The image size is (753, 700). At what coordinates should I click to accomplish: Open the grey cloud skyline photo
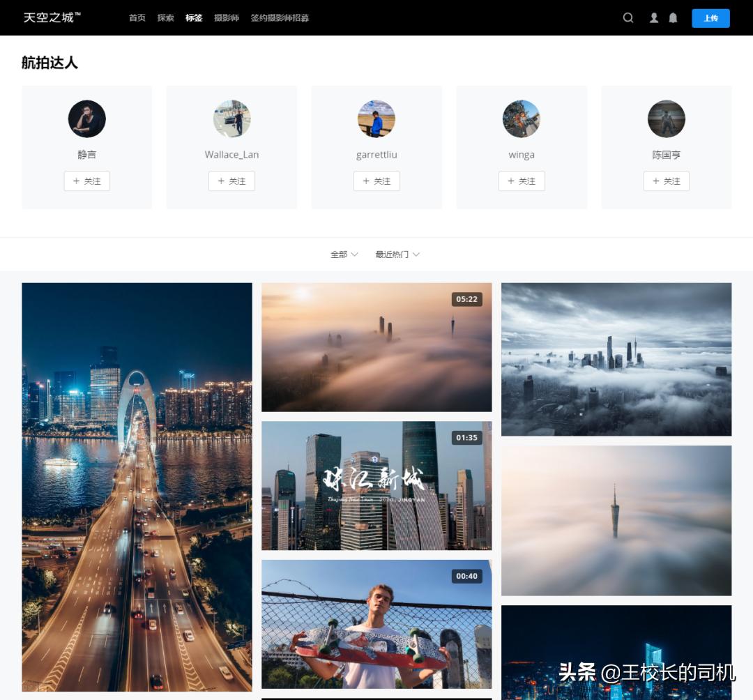click(616, 359)
